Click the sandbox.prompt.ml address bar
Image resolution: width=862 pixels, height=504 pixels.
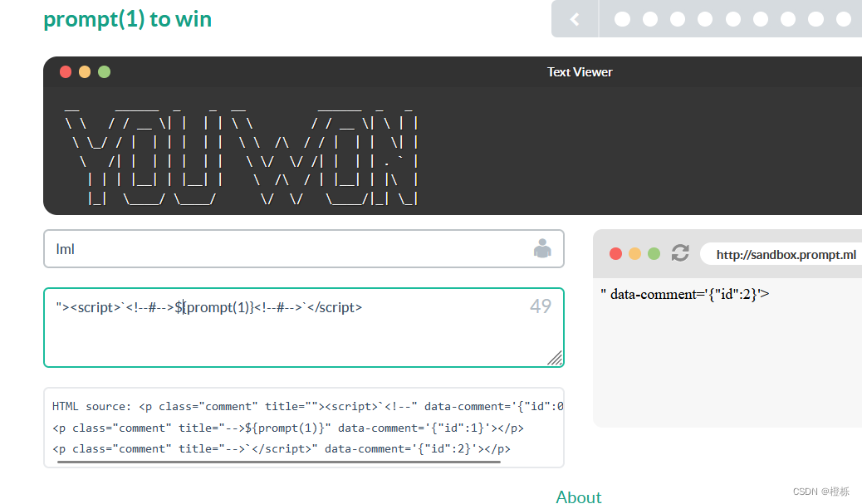pyautogui.click(x=781, y=254)
